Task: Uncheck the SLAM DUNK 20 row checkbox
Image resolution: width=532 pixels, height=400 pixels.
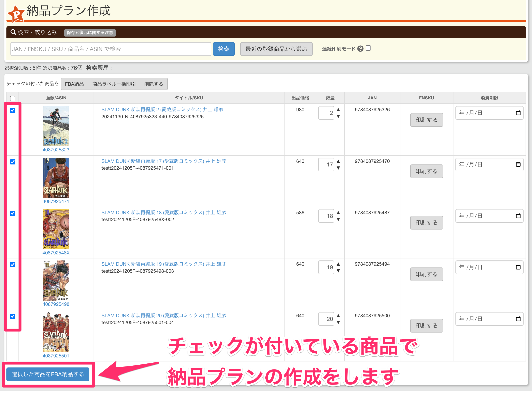Action: pos(13,316)
